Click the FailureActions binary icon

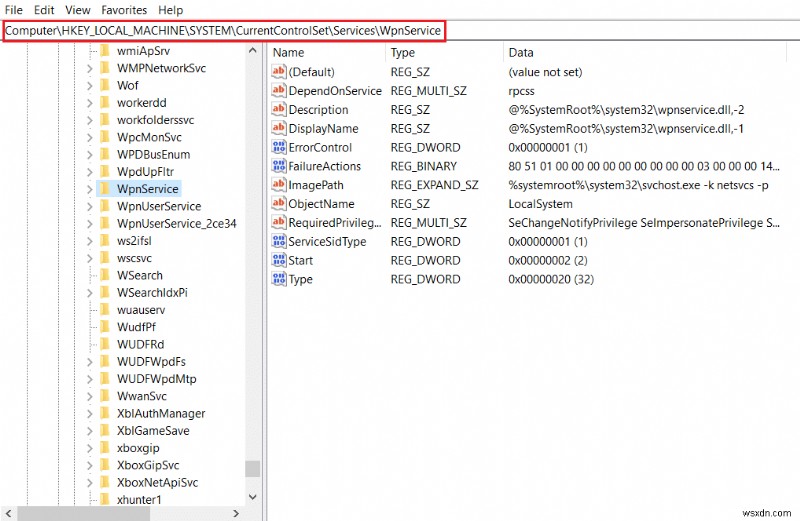coord(279,166)
